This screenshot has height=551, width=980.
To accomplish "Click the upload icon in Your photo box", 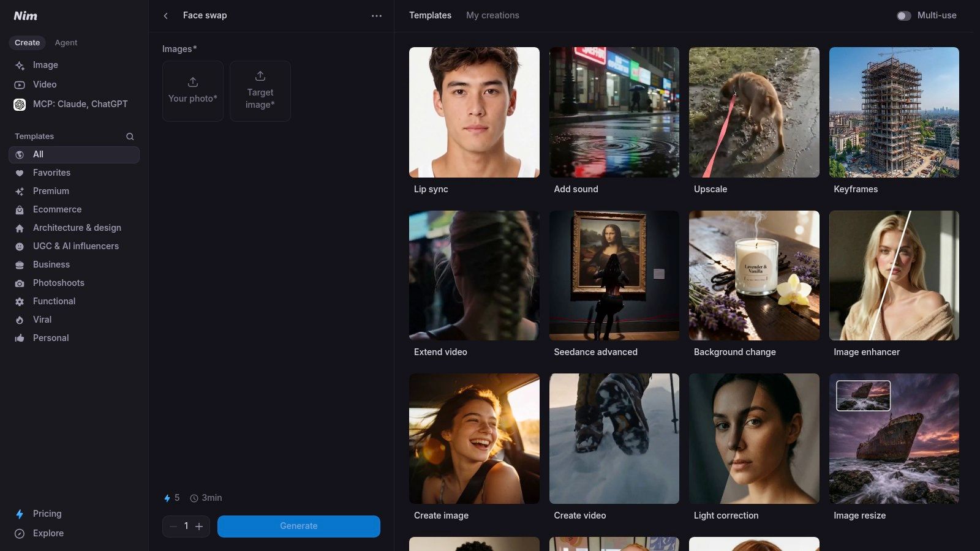I will (193, 82).
